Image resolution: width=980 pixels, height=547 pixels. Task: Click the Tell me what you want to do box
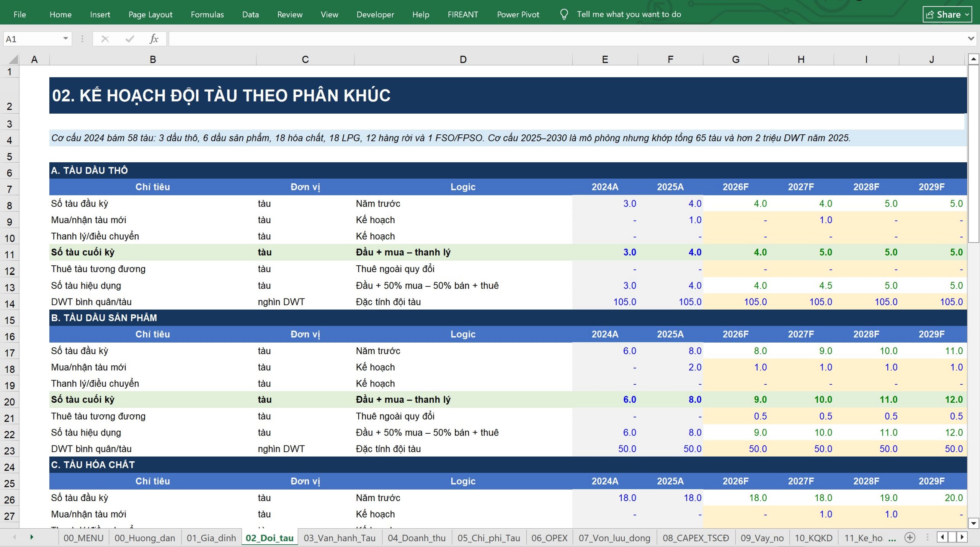[629, 14]
